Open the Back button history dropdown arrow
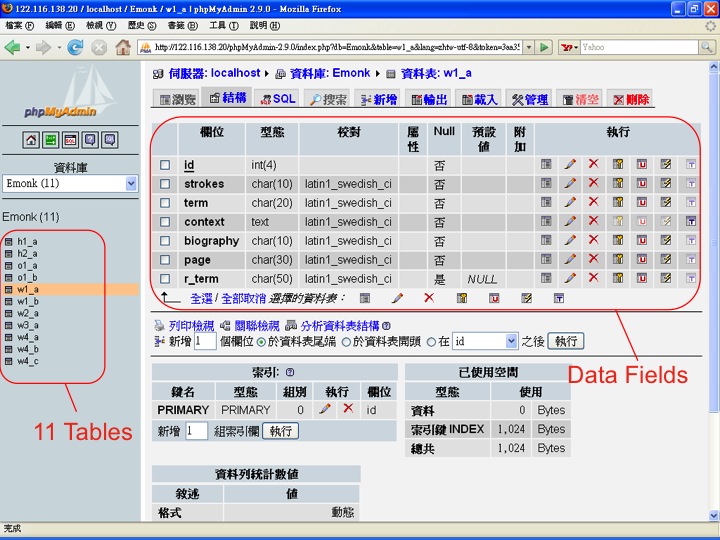This screenshot has width=720, height=540. tap(28, 47)
